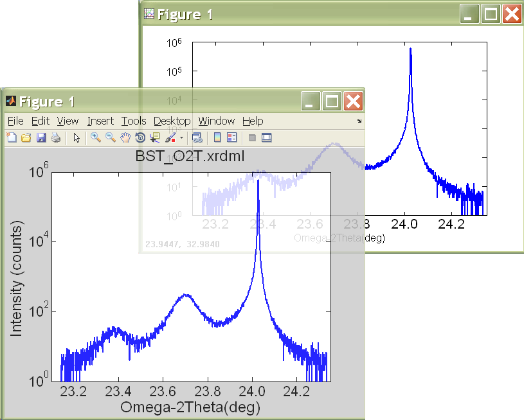Activate the Zoom Out magnifier tool

(111, 137)
